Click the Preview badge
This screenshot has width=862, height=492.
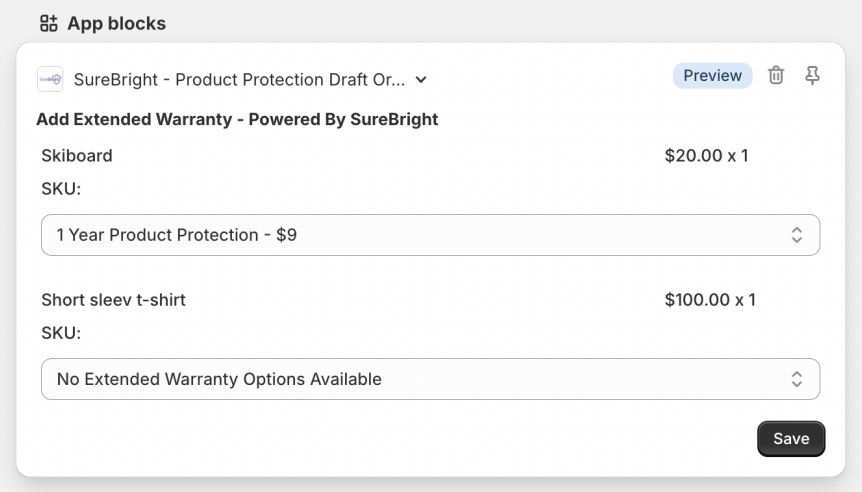[713, 76]
